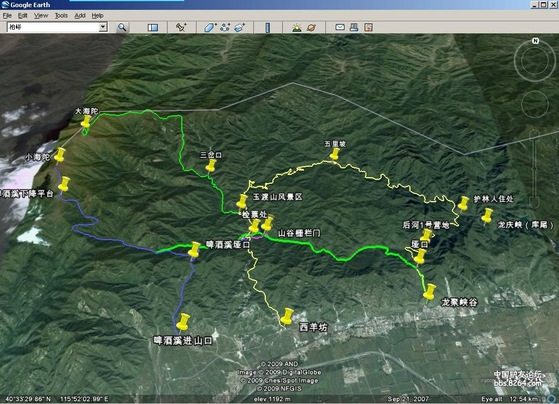Image resolution: width=559 pixels, height=404 pixels.
Task: Select the add polygon tool
Action: point(210,27)
